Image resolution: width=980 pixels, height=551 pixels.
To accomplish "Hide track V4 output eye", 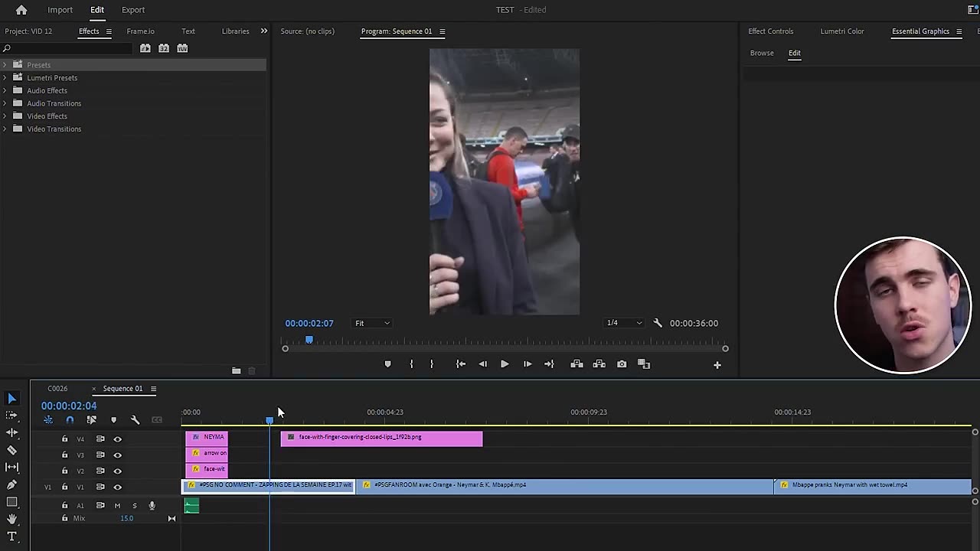I will pos(117,439).
